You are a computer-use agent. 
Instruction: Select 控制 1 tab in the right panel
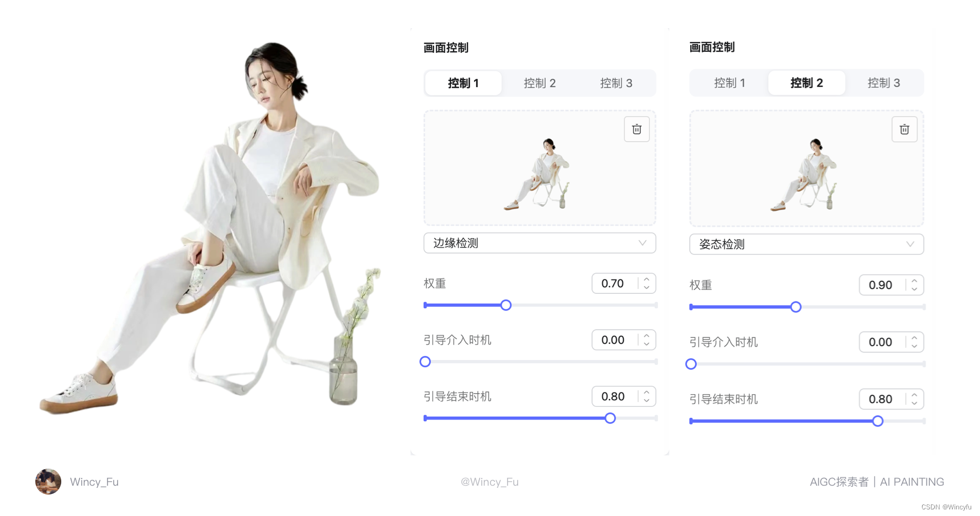(x=729, y=83)
